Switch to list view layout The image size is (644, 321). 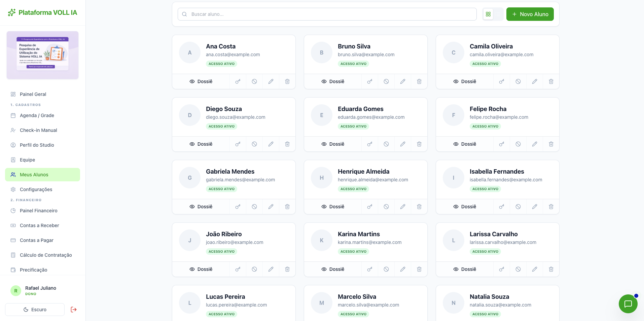click(x=498, y=14)
